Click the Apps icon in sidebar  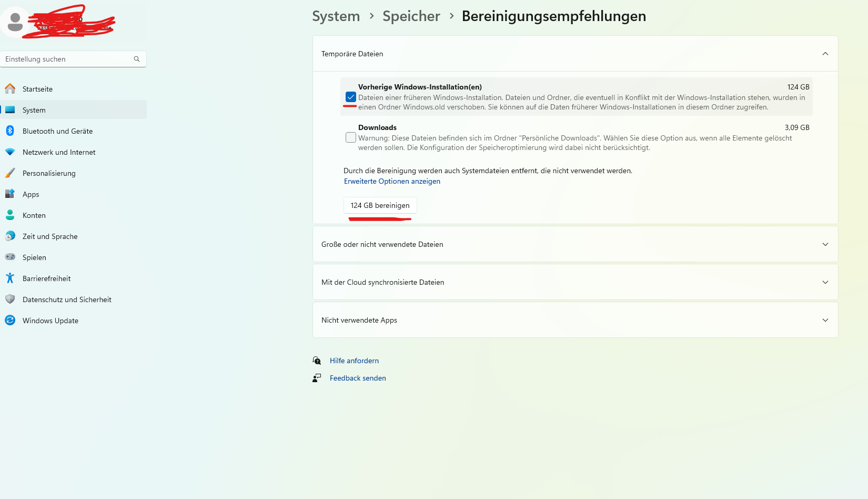tap(10, 194)
